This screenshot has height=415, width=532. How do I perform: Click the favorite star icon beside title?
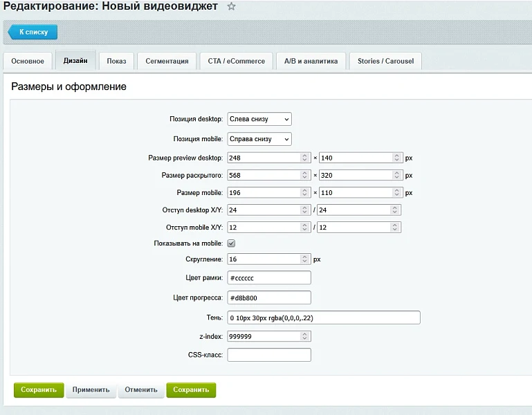click(231, 6)
